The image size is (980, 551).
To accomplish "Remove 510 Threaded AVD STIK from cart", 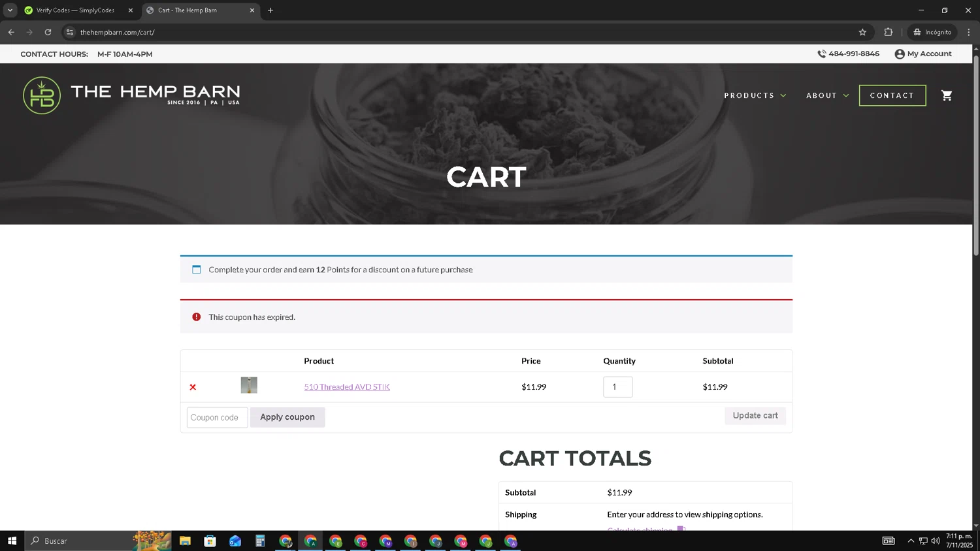I will [193, 387].
